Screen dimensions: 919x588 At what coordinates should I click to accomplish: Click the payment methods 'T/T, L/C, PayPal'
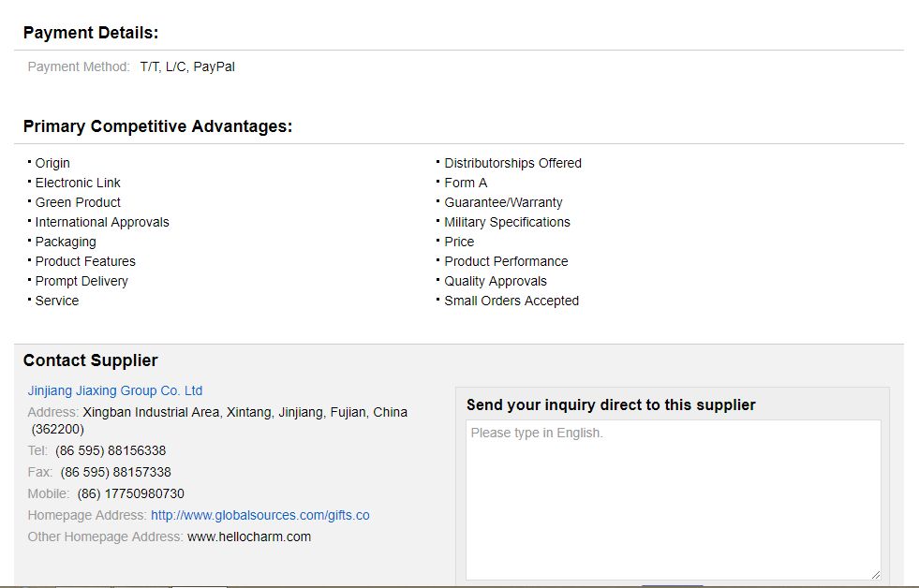[187, 66]
